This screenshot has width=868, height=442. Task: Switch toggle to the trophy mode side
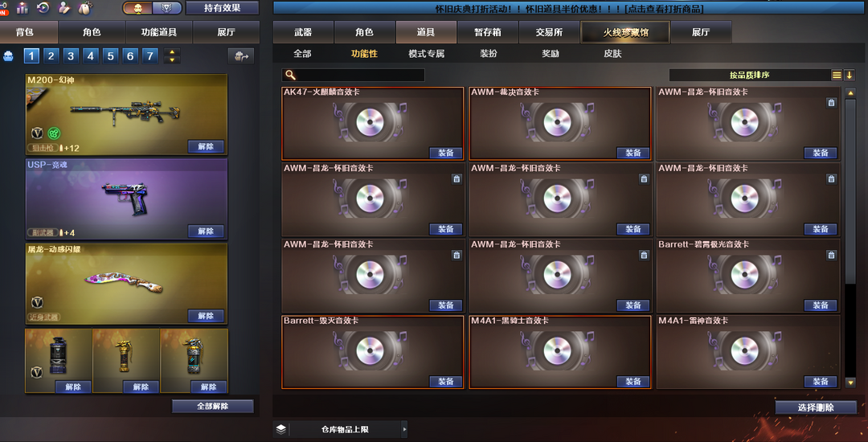[166, 8]
